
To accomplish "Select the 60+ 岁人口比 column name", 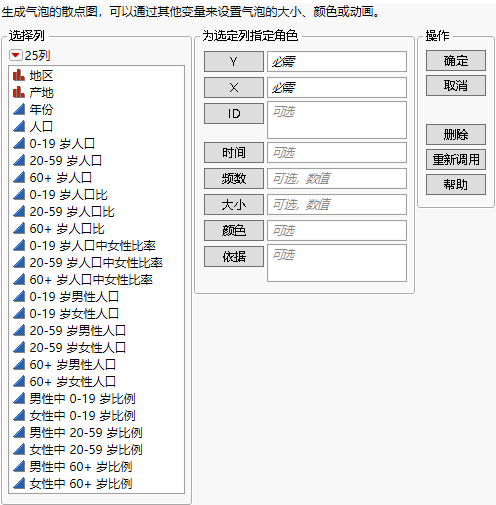I will [x=67, y=228].
